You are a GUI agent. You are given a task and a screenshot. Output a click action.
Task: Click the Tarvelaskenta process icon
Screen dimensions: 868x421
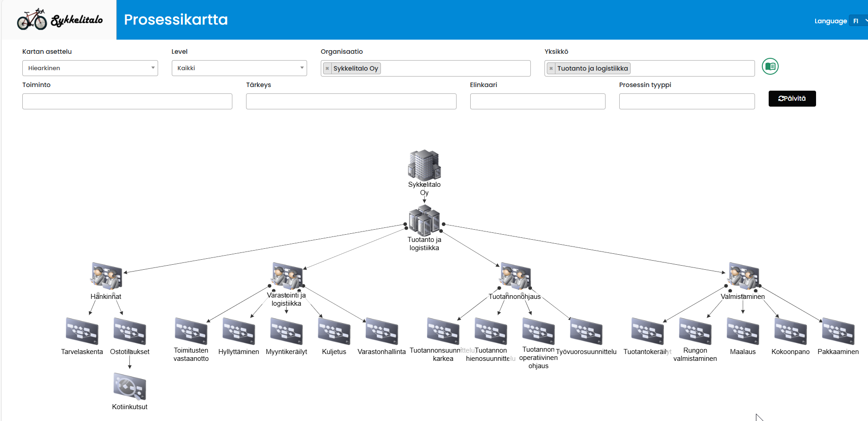click(82, 331)
